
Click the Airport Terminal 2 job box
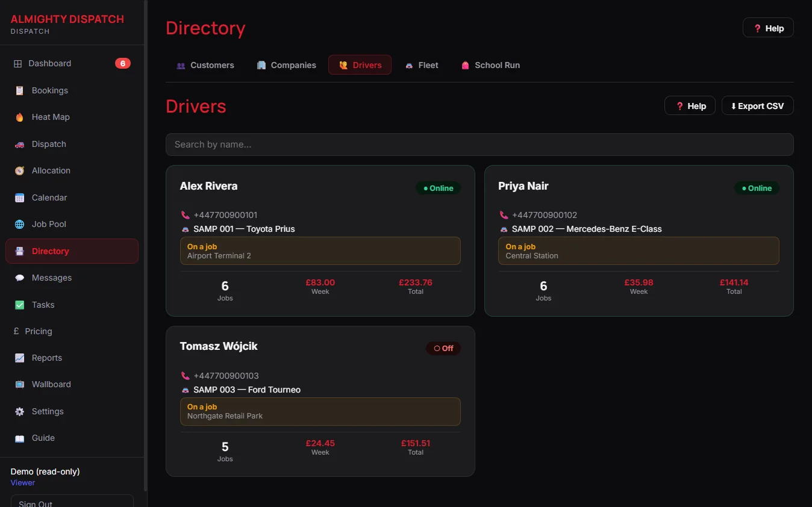[320, 251]
